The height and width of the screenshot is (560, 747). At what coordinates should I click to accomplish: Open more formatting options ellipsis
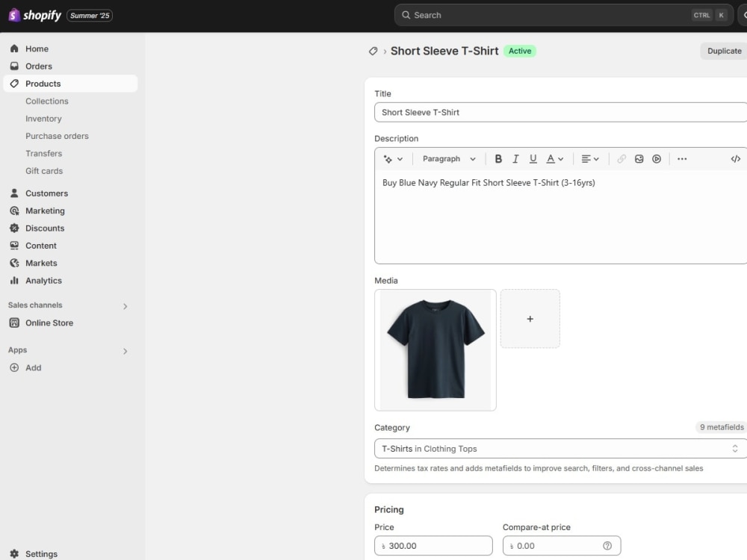coord(682,159)
